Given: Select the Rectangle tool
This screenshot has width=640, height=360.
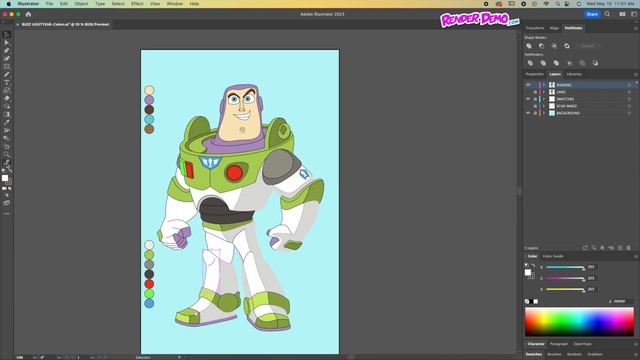Looking at the screenshot, I should 7,67.
